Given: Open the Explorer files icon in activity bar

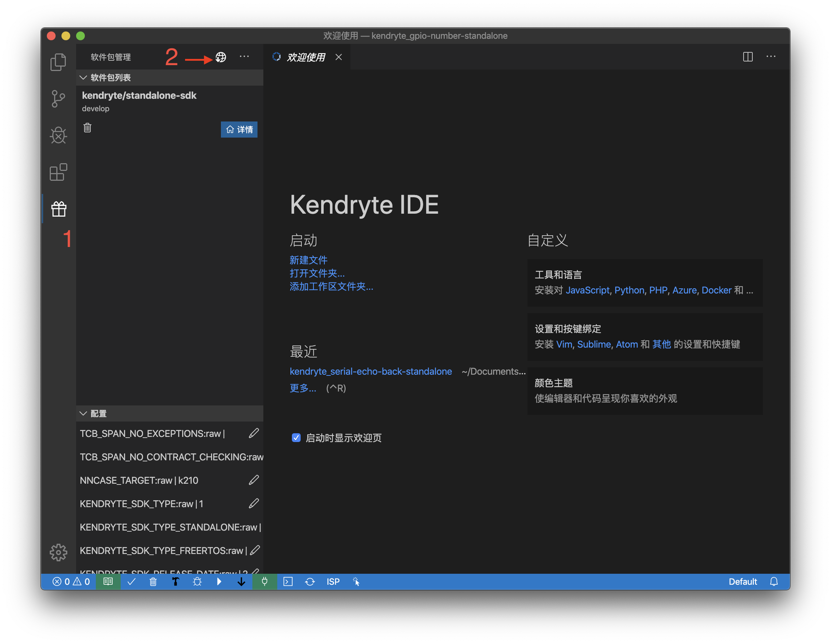Looking at the screenshot, I should [58, 62].
